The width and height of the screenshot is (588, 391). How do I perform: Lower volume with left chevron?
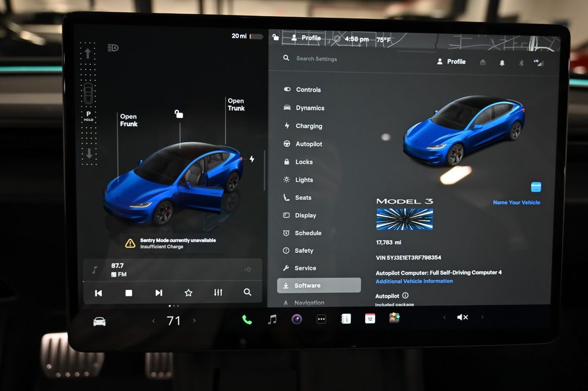point(445,317)
